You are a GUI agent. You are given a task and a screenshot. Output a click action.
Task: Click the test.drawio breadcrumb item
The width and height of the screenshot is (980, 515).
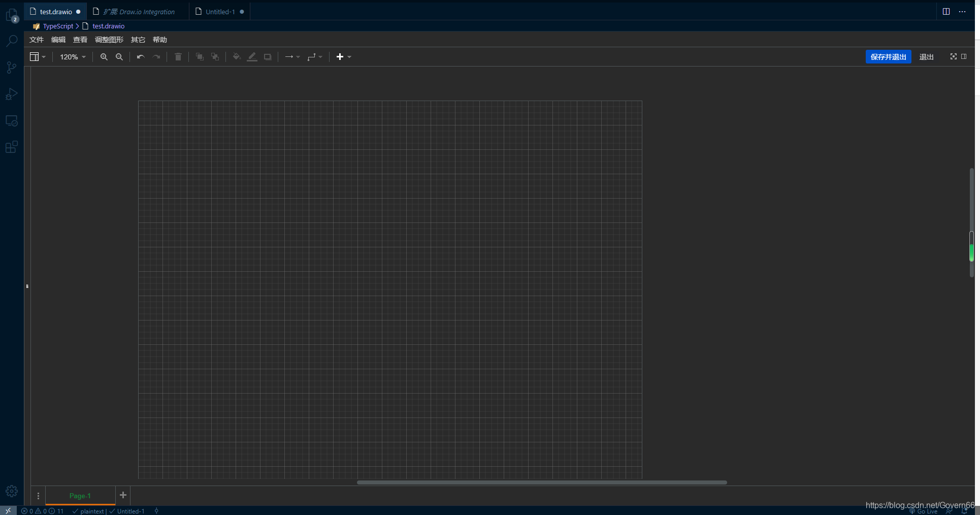point(108,26)
